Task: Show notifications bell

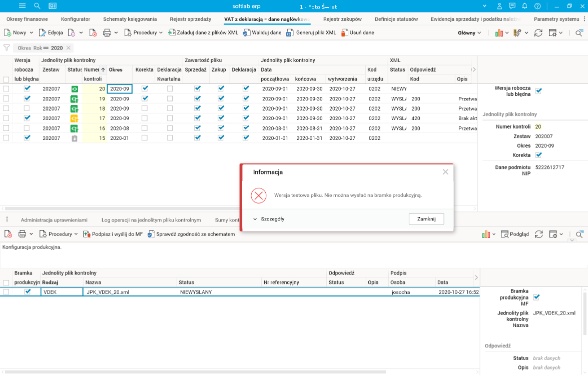Action: [x=524, y=6]
